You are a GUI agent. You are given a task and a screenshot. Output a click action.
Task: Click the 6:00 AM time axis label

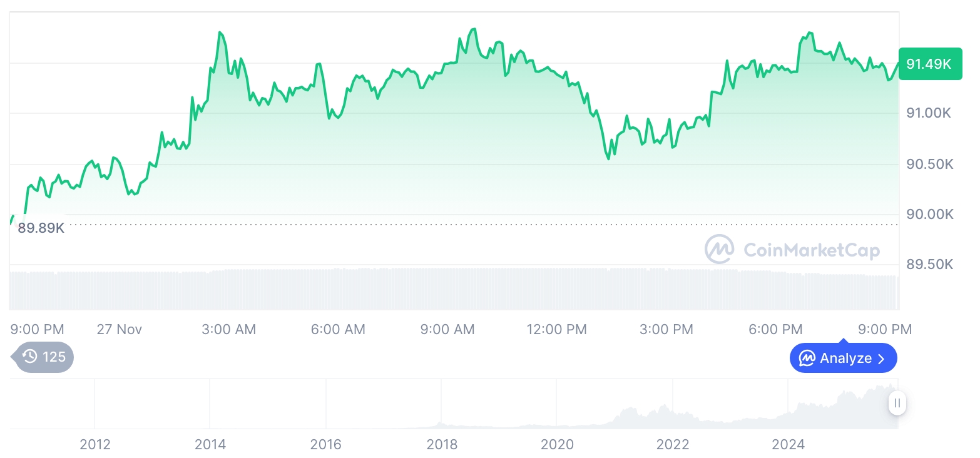pyautogui.click(x=338, y=329)
